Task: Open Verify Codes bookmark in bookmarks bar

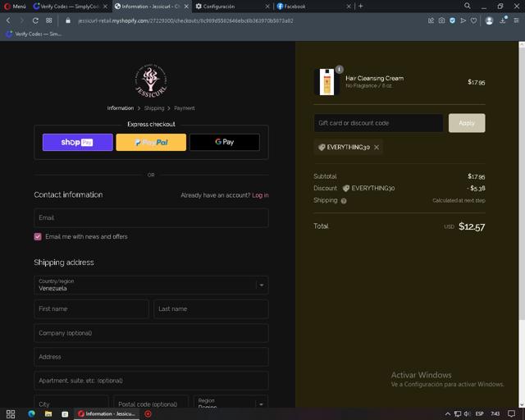Action: 34,34
